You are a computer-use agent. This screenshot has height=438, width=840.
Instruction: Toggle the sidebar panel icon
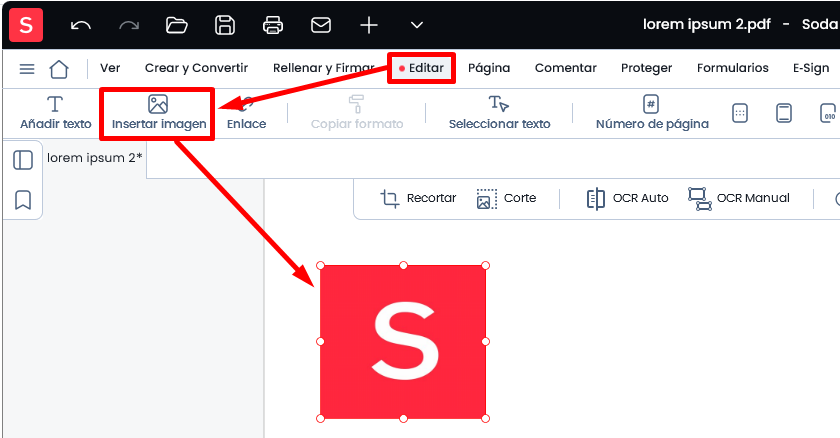click(23, 160)
